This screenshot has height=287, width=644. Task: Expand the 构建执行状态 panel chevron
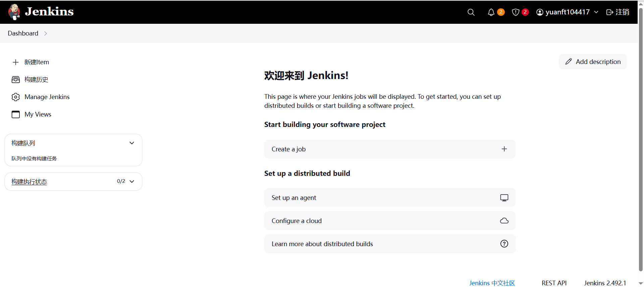[132, 182]
